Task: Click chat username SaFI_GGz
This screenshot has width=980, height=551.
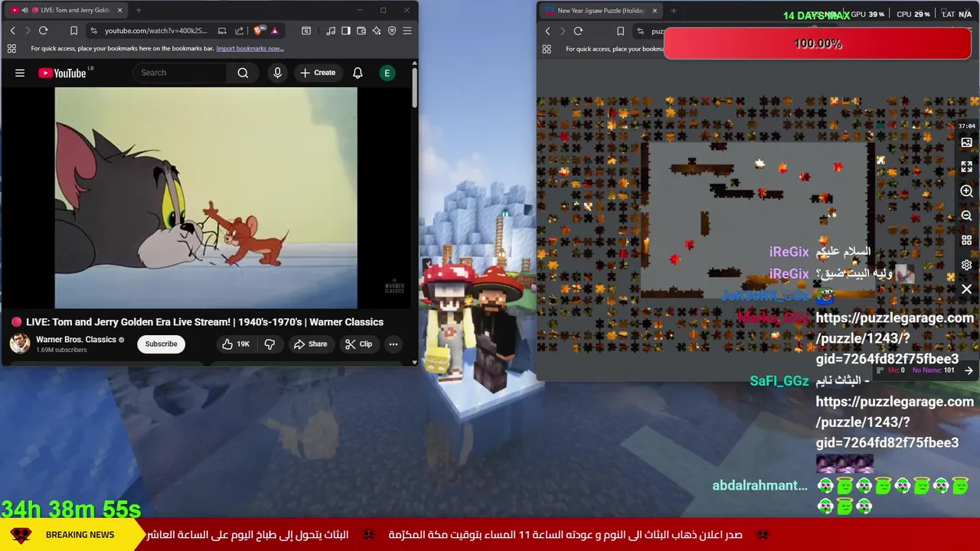Action: [x=779, y=381]
